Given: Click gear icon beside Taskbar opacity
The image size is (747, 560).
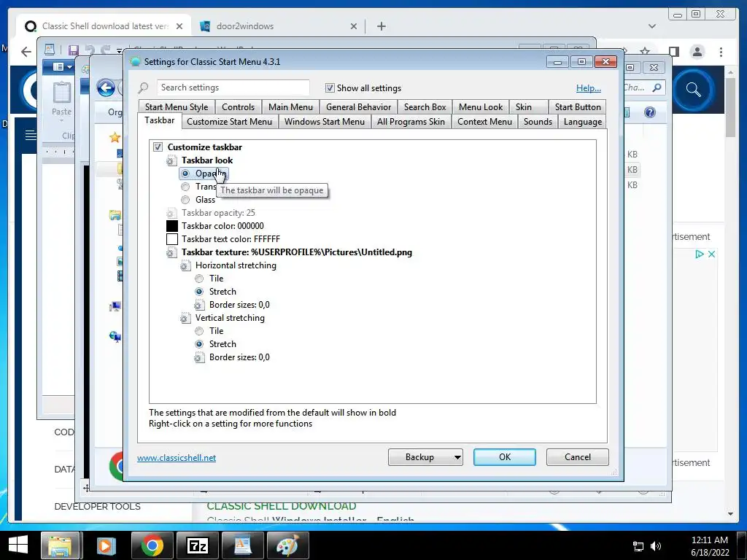Looking at the screenshot, I should pos(171,214).
